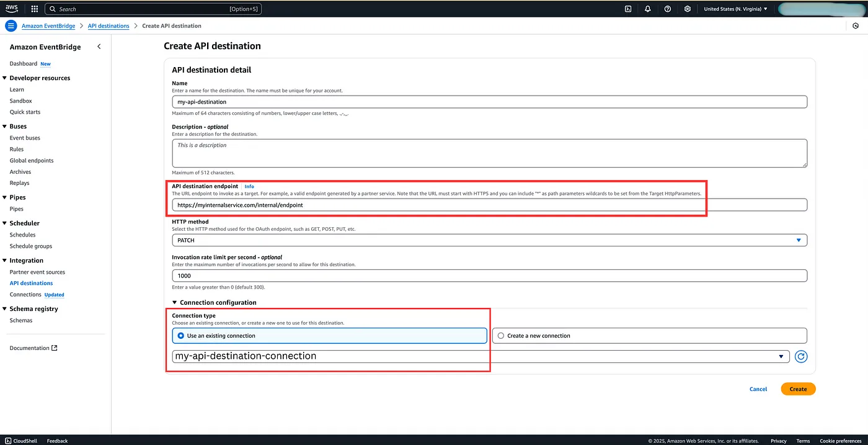Click the CloudShell icon in footer
Screen dimensions: 868x445
pos(8,441)
